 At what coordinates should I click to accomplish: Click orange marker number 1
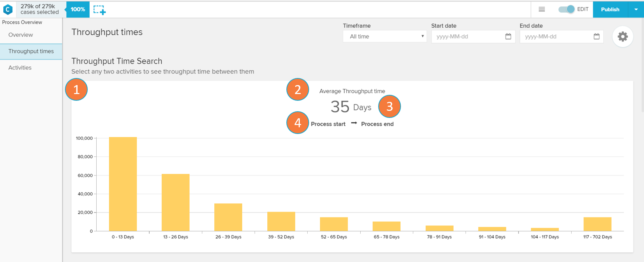click(77, 90)
